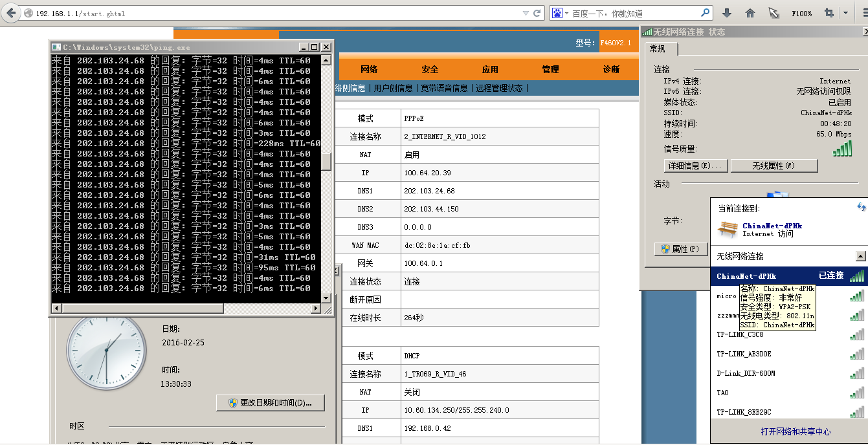Click 无线属性(W) button
This screenshot has height=445, width=868.
click(774, 166)
